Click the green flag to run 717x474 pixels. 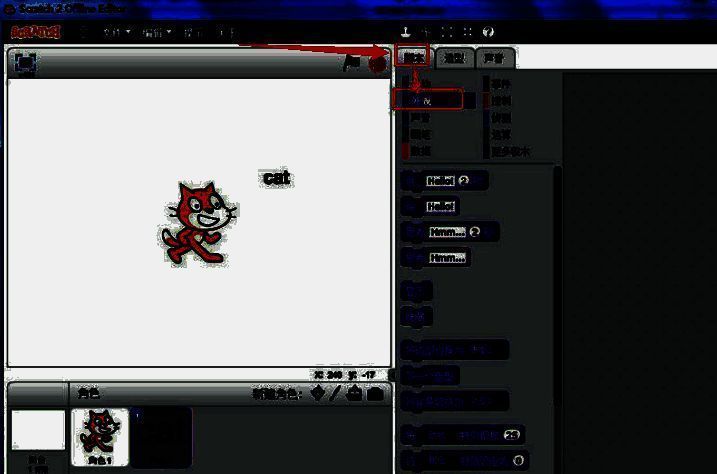[x=352, y=63]
